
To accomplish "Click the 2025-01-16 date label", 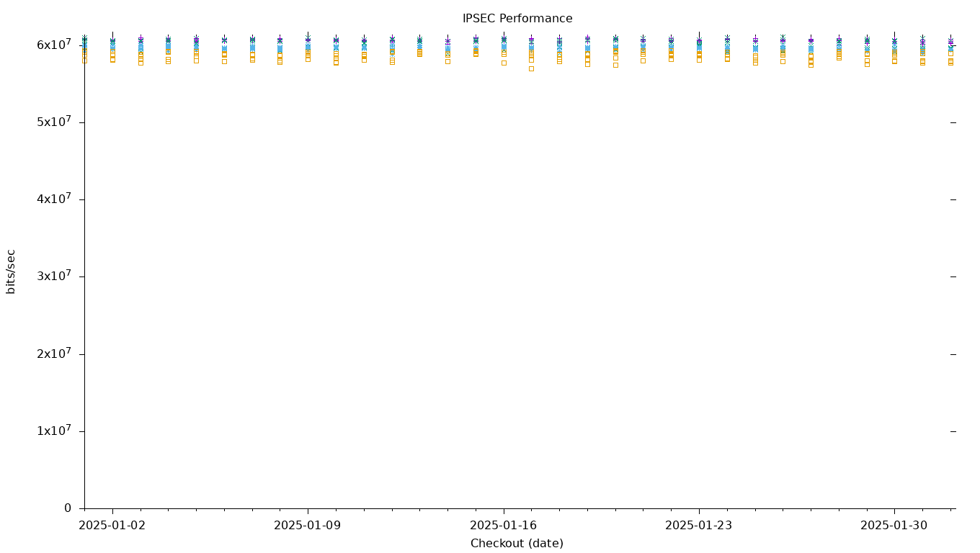I will click(x=503, y=526).
